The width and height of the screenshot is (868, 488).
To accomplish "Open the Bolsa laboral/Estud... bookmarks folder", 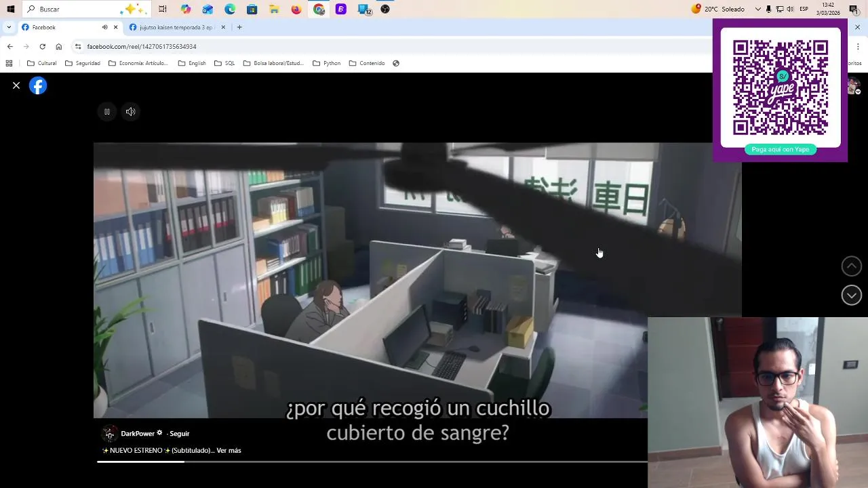I will (x=273, y=63).
